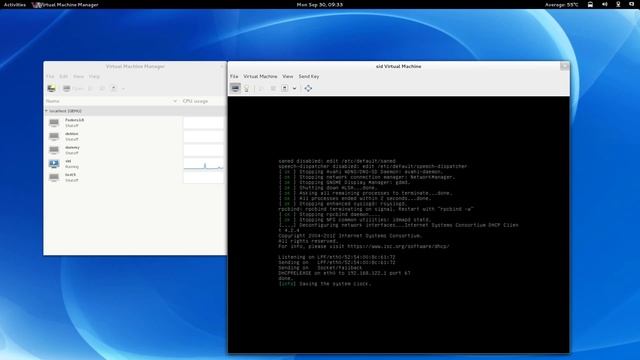
Task: Open virtual hardware details lightbulb icon
Action: tap(247, 88)
